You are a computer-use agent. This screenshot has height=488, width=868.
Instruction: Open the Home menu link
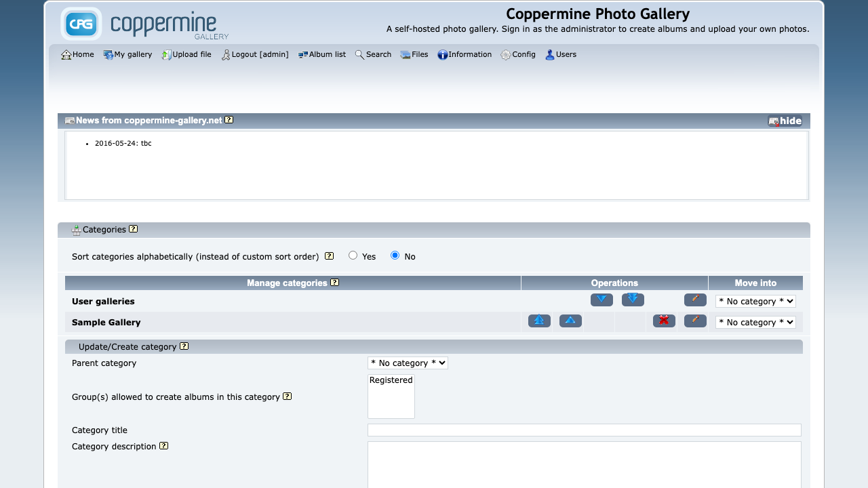(77, 54)
